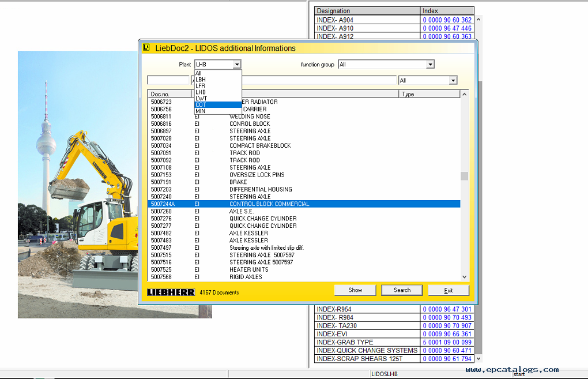This screenshot has width=588, height=379.
Task: Open INDEX-GRAB TYPE link 5 0001 09 00 099
Action: [447, 342]
